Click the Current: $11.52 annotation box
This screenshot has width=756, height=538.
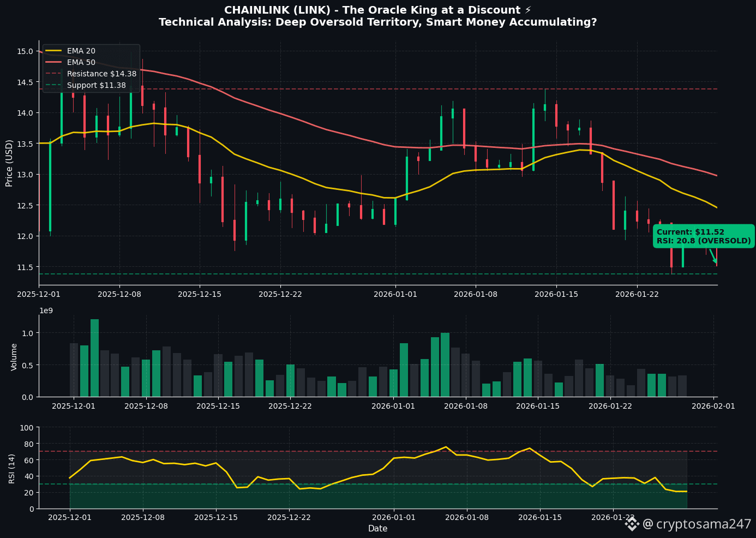tap(704, 236)
